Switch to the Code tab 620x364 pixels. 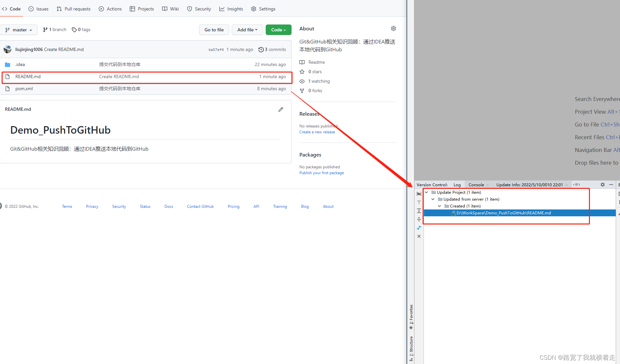11,9
